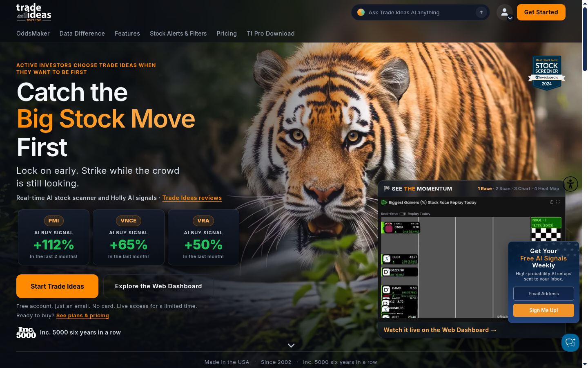Open the See plans & pricing link
588x368 pixels.
coord(82,316)
